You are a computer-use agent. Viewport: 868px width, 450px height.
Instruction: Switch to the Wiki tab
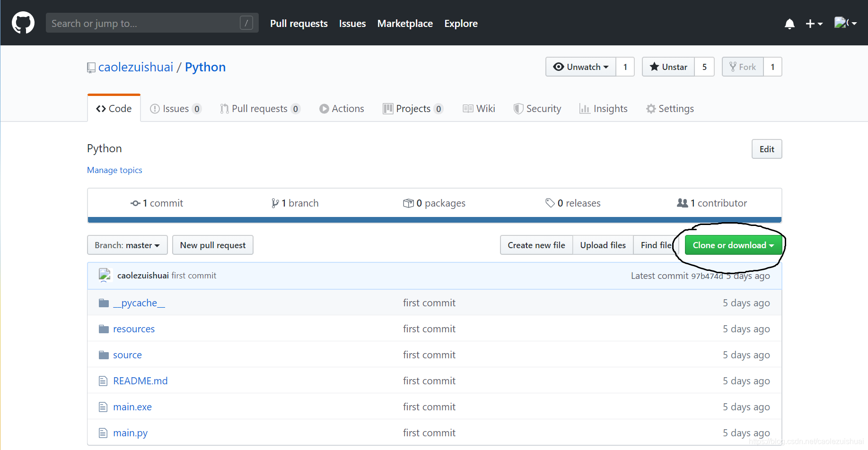click(479, 109)
